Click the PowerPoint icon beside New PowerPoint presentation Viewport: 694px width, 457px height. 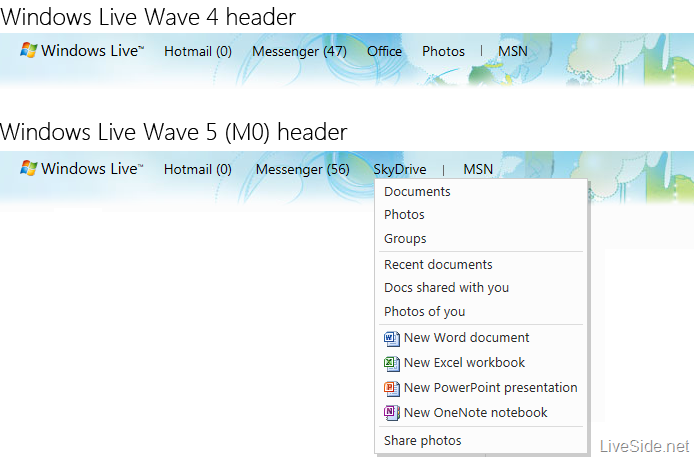[x=392, y=388]
